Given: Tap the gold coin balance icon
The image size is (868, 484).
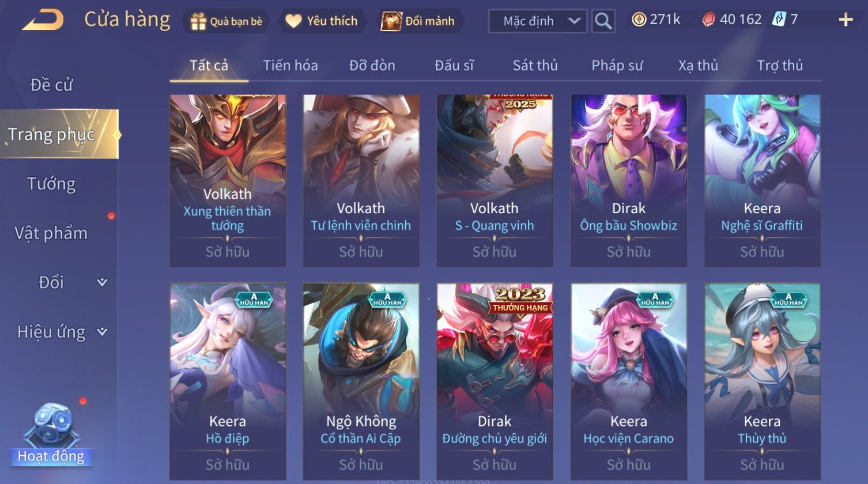Looking at the screenshot, I should [639, 20].
